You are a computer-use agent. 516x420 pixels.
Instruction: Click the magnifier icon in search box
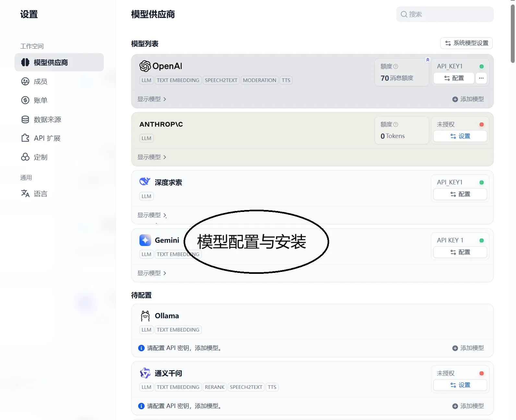[404, 14]
